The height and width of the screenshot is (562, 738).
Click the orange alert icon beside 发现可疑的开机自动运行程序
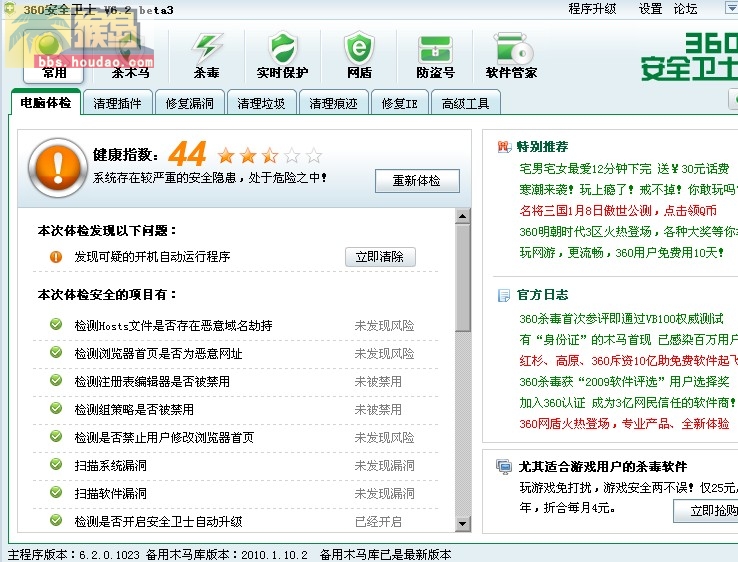point(56,257)
